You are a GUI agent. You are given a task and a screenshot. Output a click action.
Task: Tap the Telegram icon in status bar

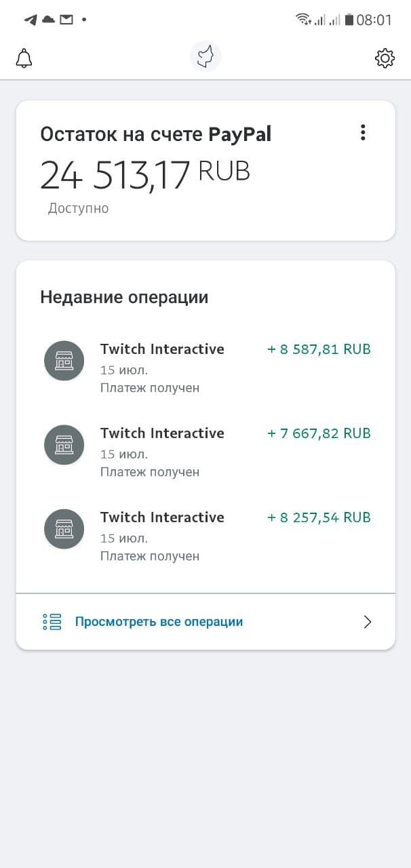point(31,20)
